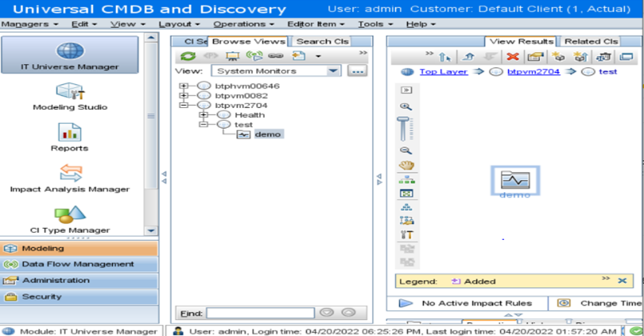Click the sidebar scroll down arrow
This screenshot has height=336, width=644.
(x=151, y=230)
